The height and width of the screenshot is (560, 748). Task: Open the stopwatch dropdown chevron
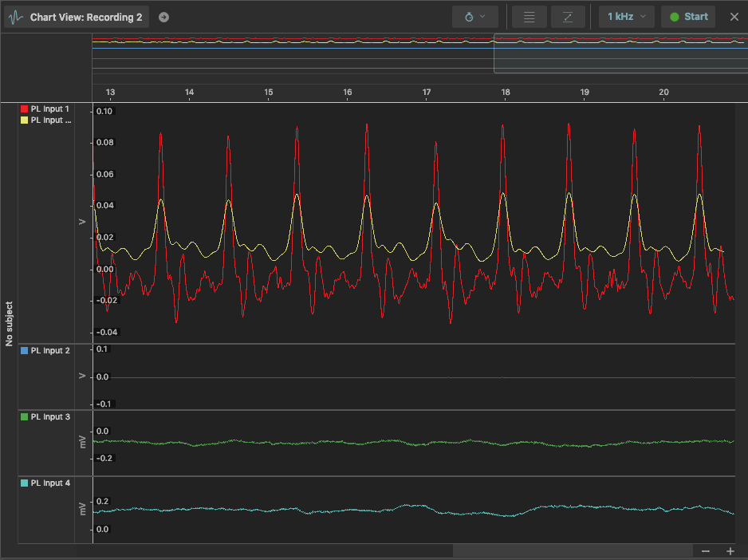(x=483, y=16)
